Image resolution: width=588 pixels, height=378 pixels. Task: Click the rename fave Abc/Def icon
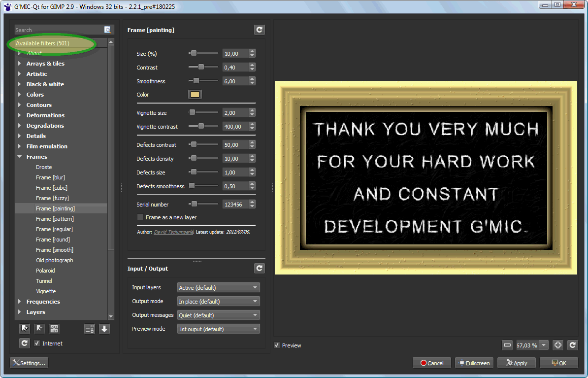click(x=54, y=329)
